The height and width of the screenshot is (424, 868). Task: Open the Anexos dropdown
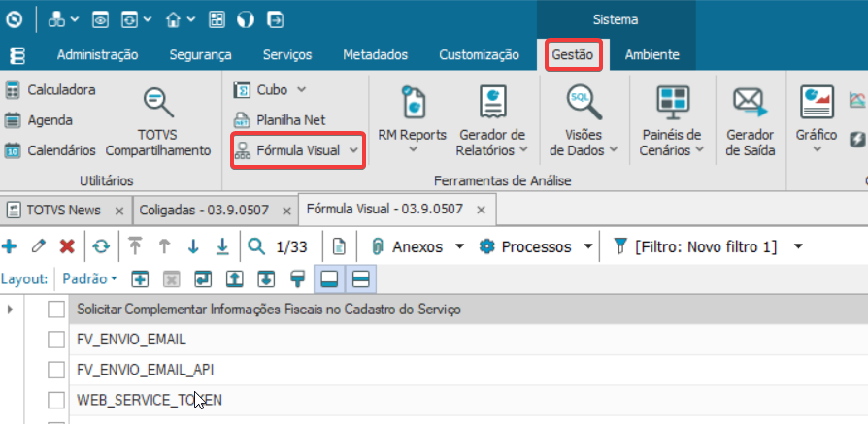(x=459, y=246)
